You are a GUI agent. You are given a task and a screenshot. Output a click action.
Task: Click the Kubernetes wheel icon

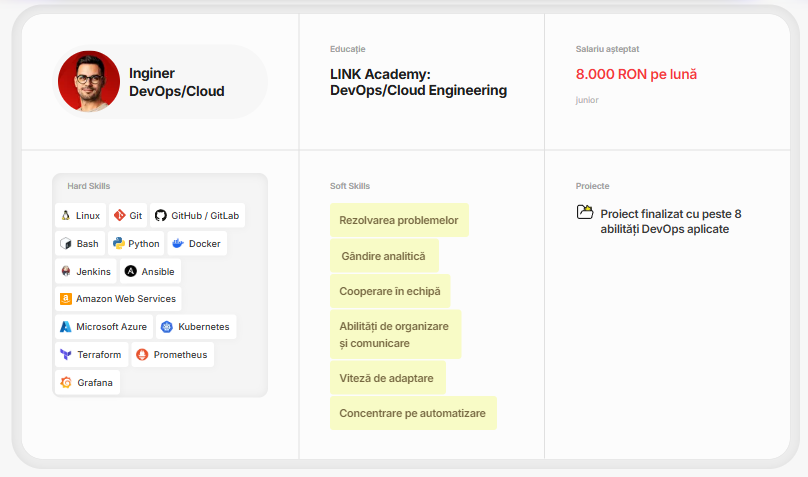point(166,327)
